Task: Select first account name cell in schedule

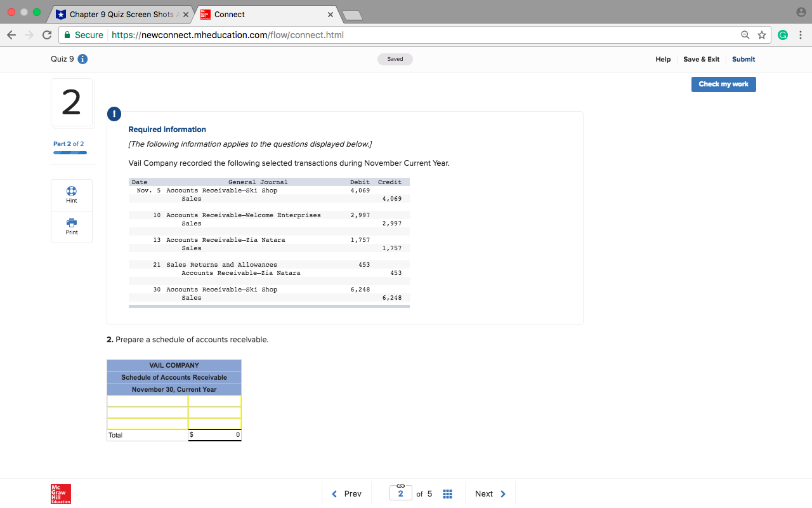Action: pos(147,401)
